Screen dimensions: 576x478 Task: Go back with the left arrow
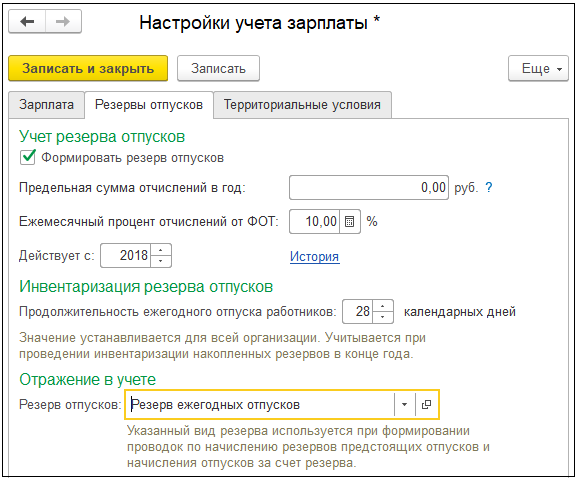(27, 22)
